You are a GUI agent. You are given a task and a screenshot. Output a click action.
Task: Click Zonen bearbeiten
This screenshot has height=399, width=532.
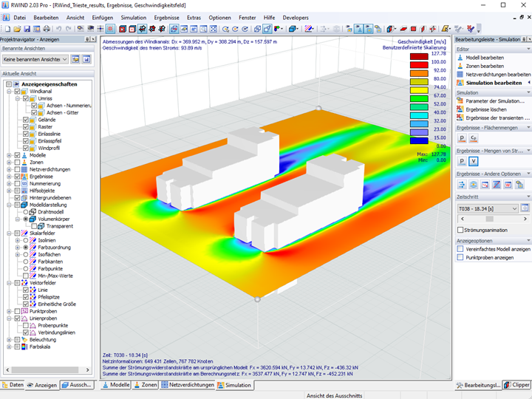[x=485, y=66]
